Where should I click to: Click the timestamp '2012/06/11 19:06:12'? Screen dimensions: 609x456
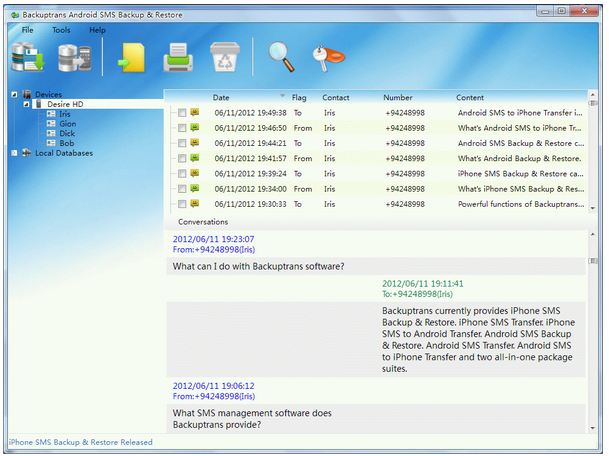213,386
